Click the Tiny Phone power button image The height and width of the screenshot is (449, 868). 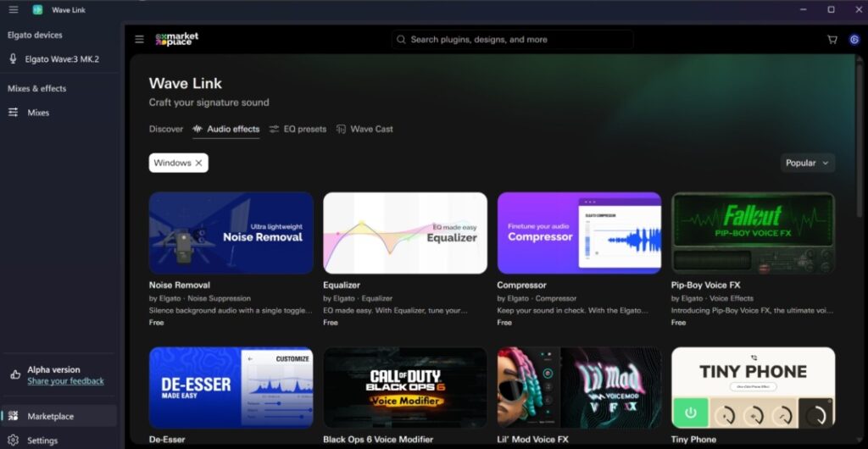pos(690,413)
